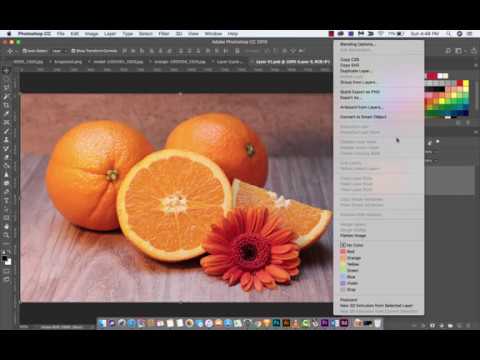Select the Zoom tool magnifier
Viewport: 480px width, 360px height.
tap(6, 235)
